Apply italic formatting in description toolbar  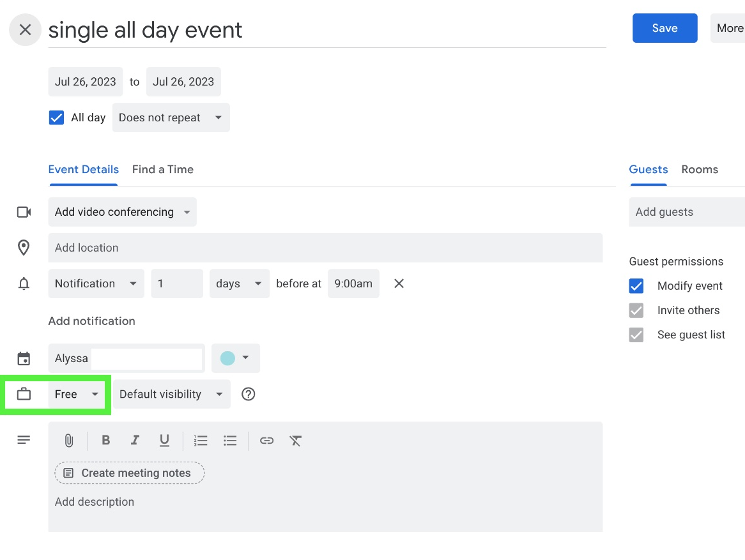(x=135, y=441)
